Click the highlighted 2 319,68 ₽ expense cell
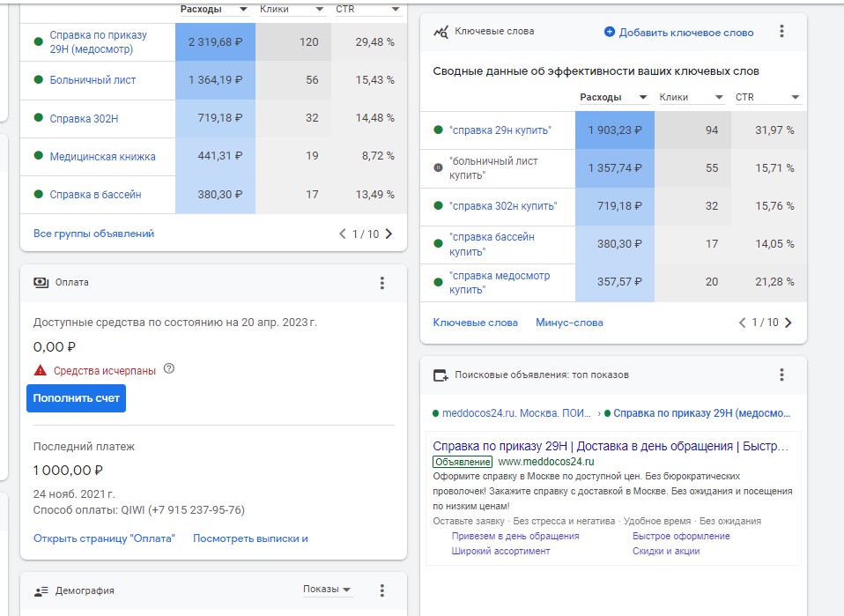The width and height of the screenshot is (844, 616). tap(215, 42)
